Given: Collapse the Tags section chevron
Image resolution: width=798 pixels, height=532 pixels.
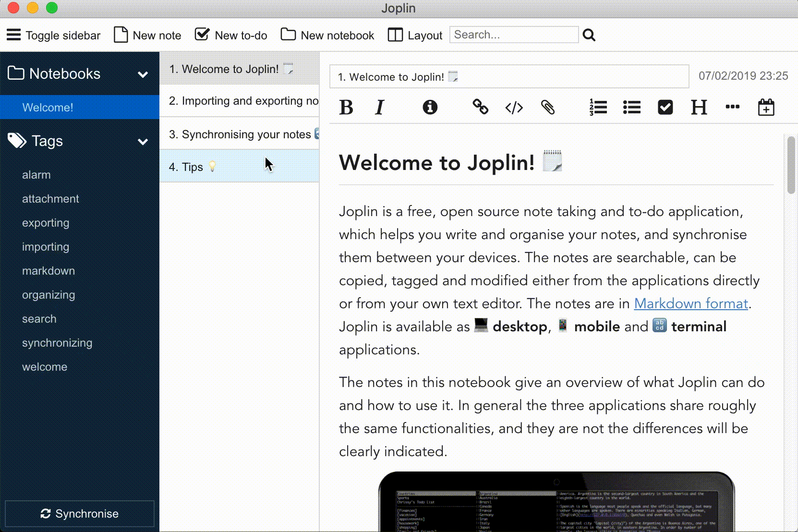Looking at the screenshot, I should pyautogui.click(x=143, y=142).
